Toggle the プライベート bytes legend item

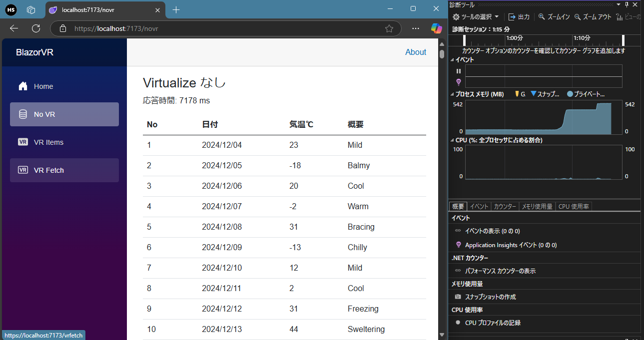pyautogui.click(x=586, y=94)
